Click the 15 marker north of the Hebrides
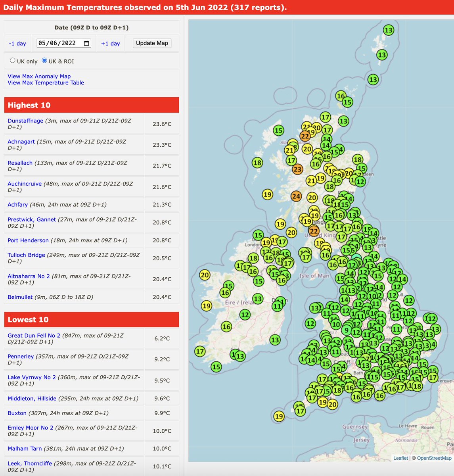Image resolution: width=454 pixels, height=476 pixels. pos(279,130)
